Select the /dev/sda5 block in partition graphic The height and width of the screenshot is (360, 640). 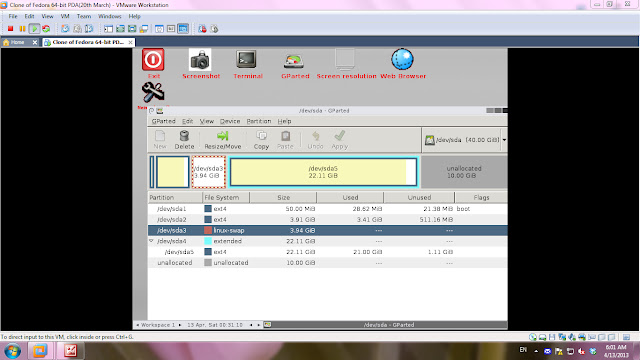pos(323,172)
